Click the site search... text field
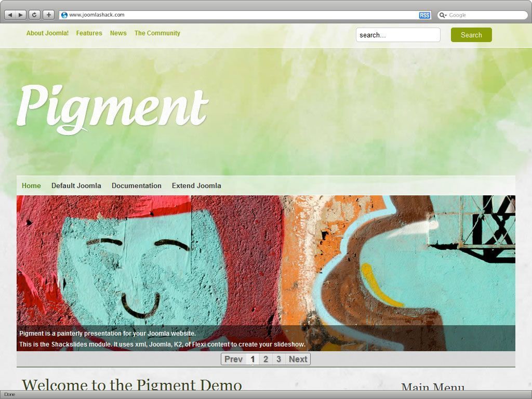 pos(398,35)
